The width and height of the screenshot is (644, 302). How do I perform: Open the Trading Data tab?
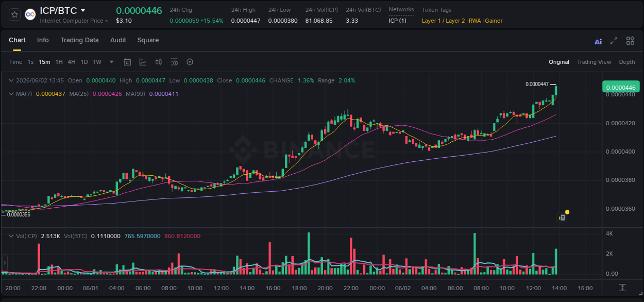[79, 40]
